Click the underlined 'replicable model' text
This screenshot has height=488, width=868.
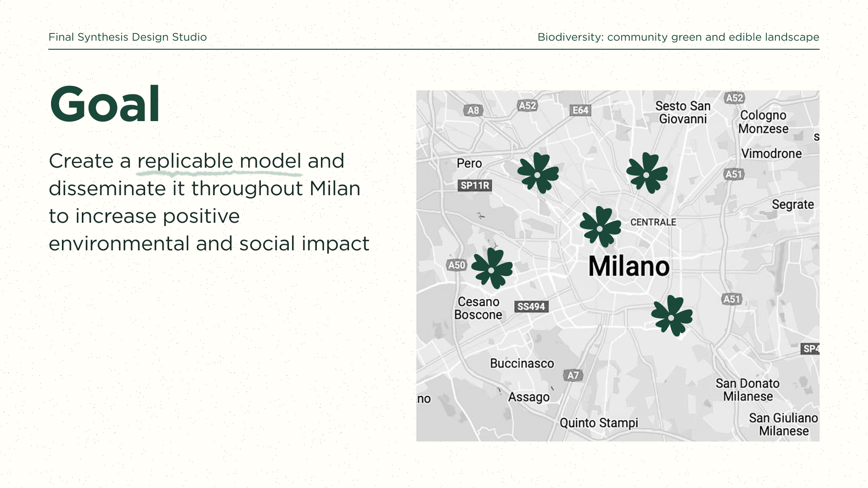(219, 162)
